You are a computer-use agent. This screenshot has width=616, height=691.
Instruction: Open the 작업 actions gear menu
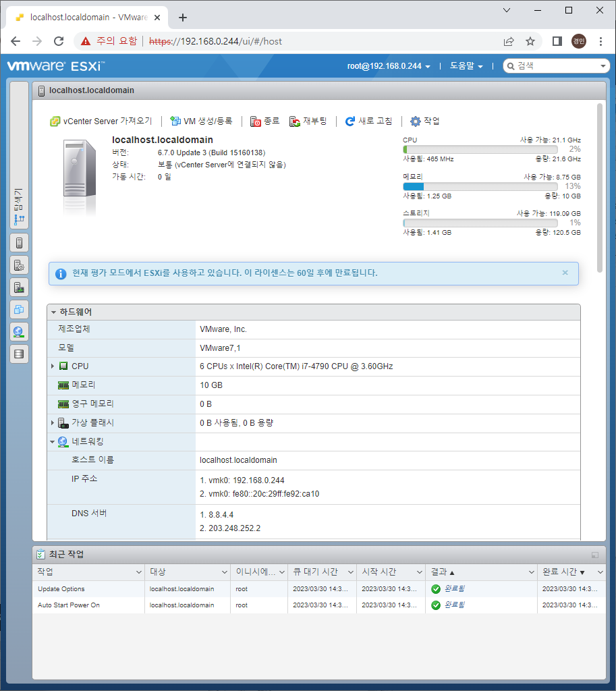(x=425, y=121)
